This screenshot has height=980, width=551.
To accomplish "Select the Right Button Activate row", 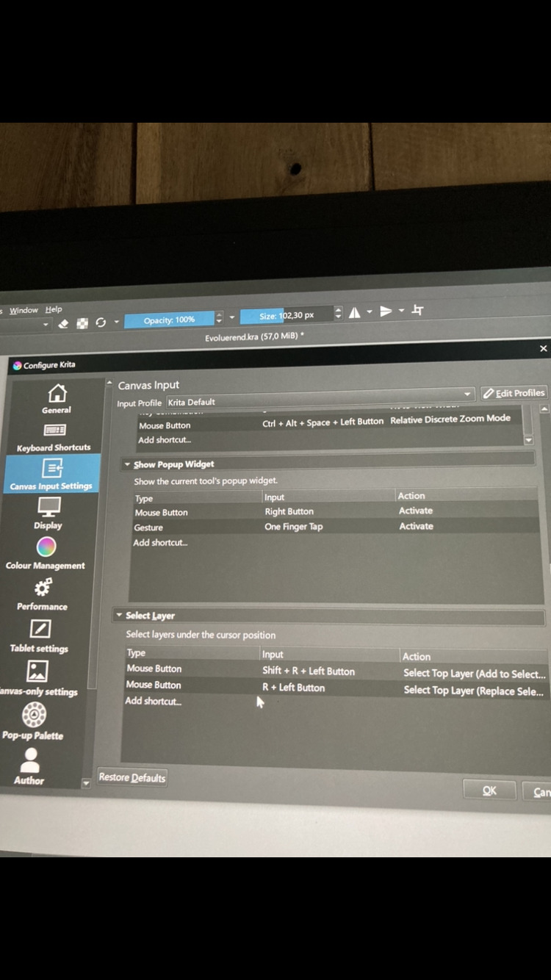I will click(334, 511).
